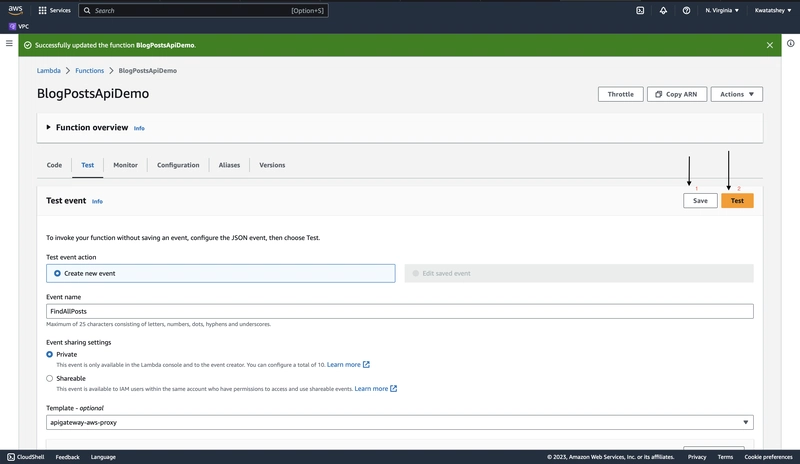Screen dimensions: 800x464
Task: Click the Copy ARN button
Action: click(x=677, y=94)
